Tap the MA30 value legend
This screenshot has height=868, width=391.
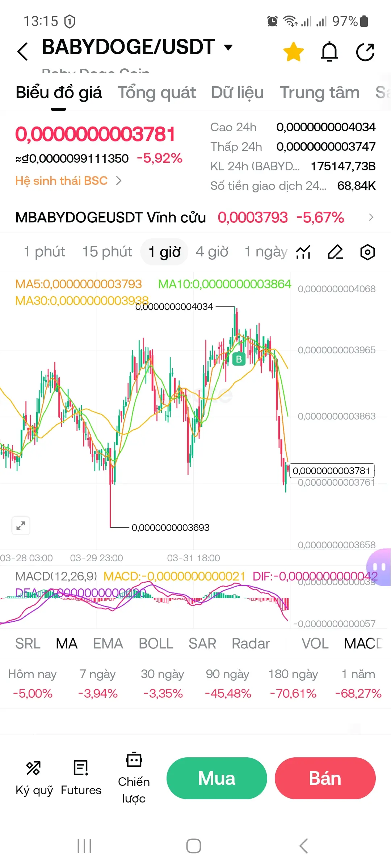coord(82,301)
